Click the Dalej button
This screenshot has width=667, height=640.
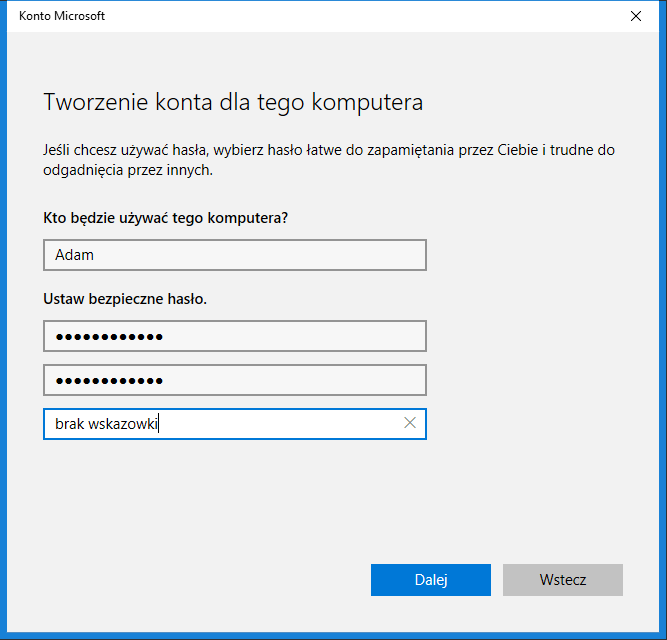(x=430, y=580)
